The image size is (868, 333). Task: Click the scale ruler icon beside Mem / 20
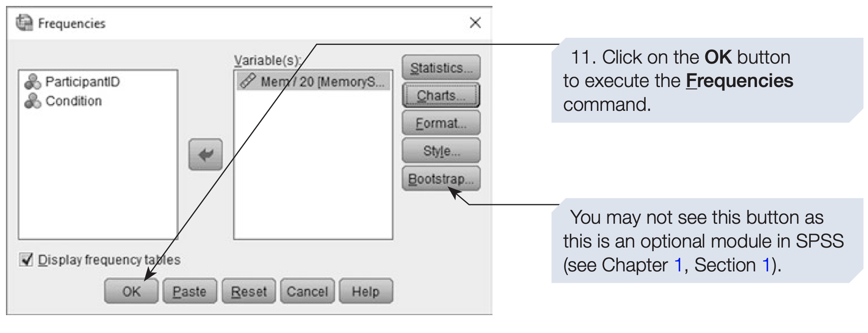tap(248, 81)
